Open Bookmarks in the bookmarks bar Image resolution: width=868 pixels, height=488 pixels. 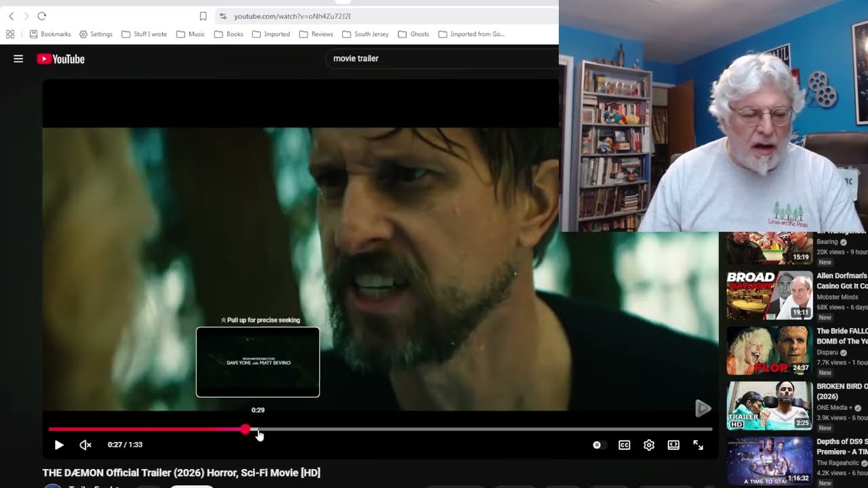[x=50, y=34]
